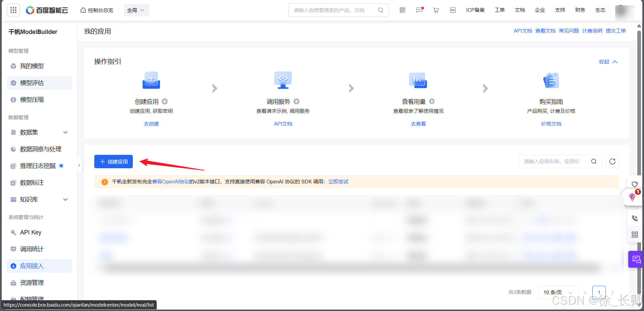This screenshot has width=644, height=311.
Task: Open 企业 in top navigation
Action: [x=540, y=10]
